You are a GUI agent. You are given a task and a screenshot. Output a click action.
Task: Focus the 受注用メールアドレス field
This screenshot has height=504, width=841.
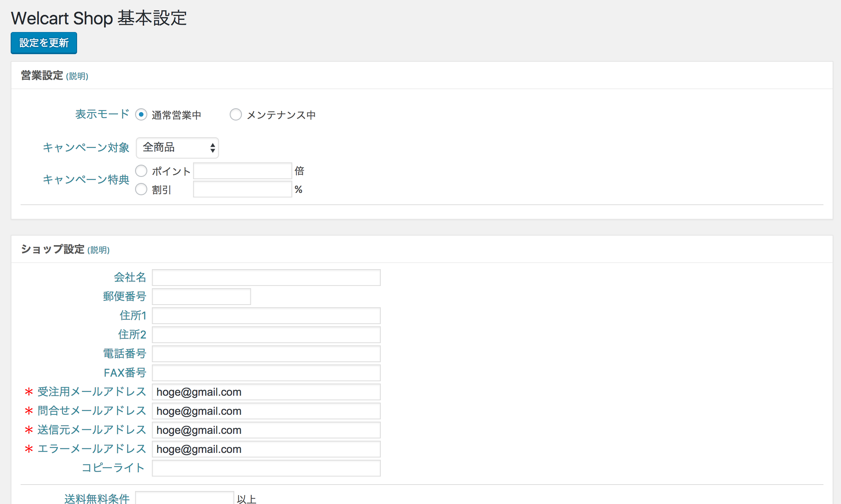pos(266,392)
